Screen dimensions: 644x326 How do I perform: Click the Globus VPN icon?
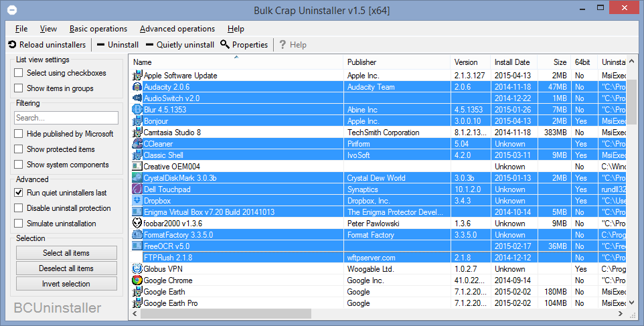click(x=137, y=269)
